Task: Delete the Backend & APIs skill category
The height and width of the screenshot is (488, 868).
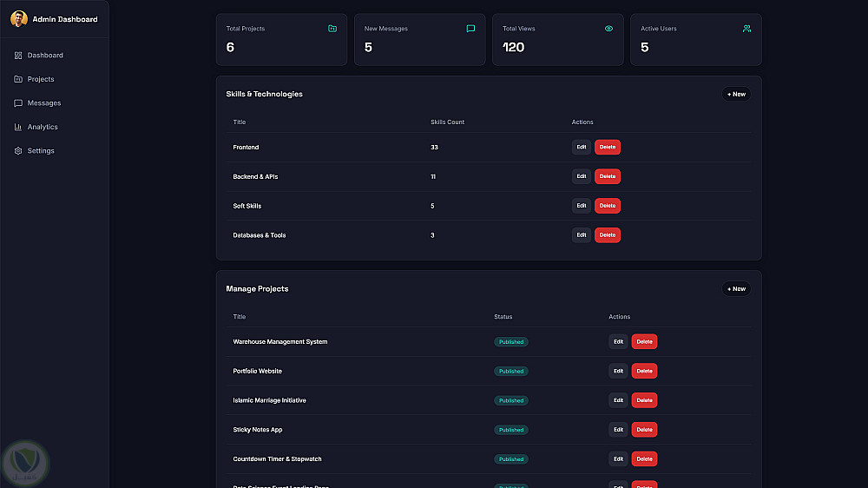Action: pyautogui.click(x=608, y=176)
